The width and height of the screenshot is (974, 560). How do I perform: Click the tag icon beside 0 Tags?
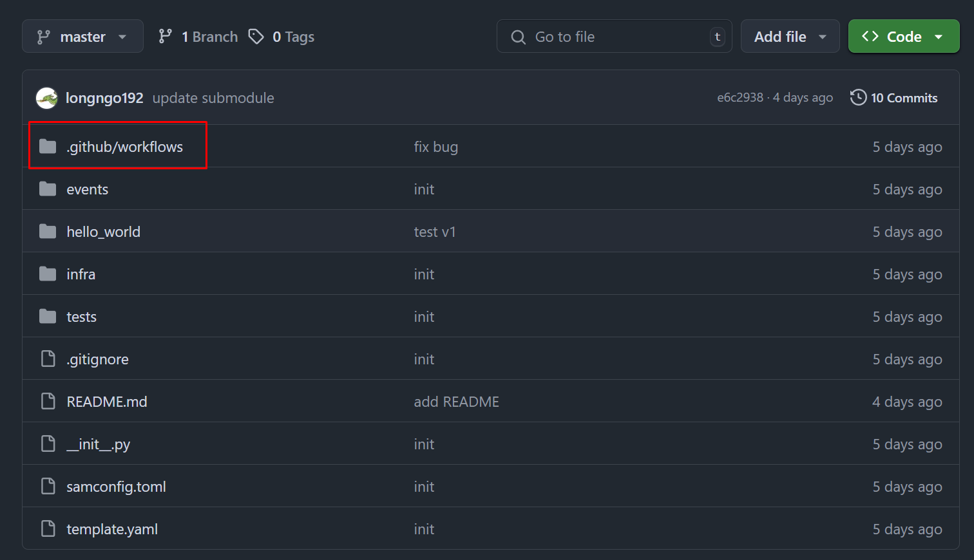click(x=256, y=37)
